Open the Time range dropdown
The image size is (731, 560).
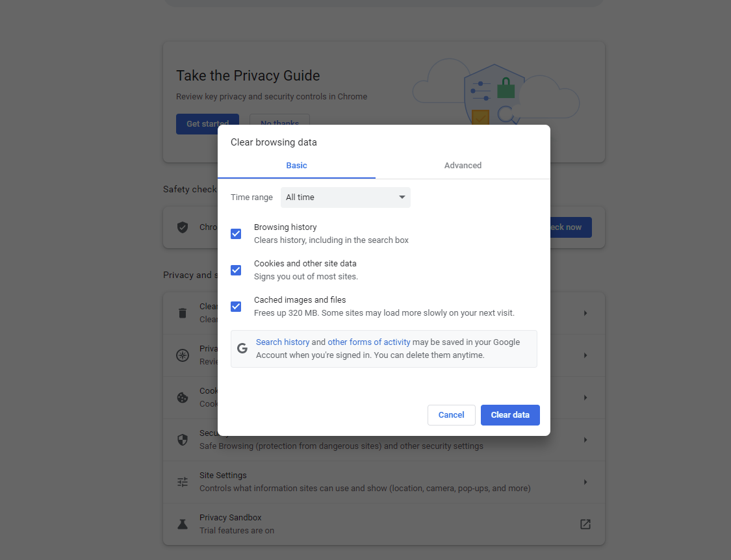tap(345, 197)
